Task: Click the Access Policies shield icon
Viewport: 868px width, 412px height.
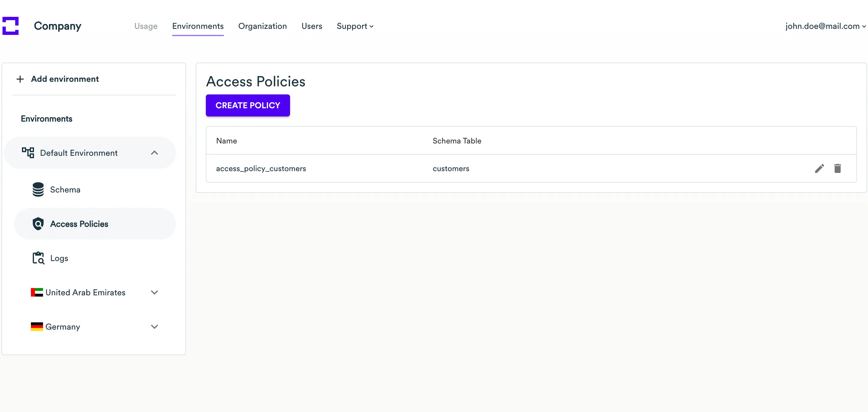Action: pyautogui.click(x=38, y=224)
